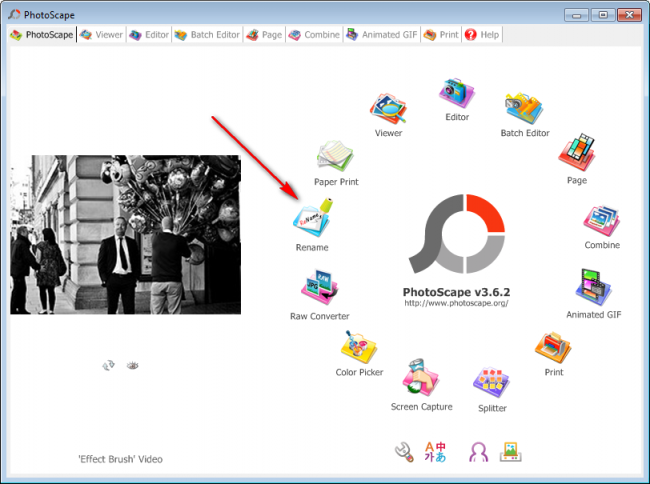The width and height of the screenshot is (650, 484).
Task: Click the central PhotoScape logo
Action: click(x=456, y=234)
